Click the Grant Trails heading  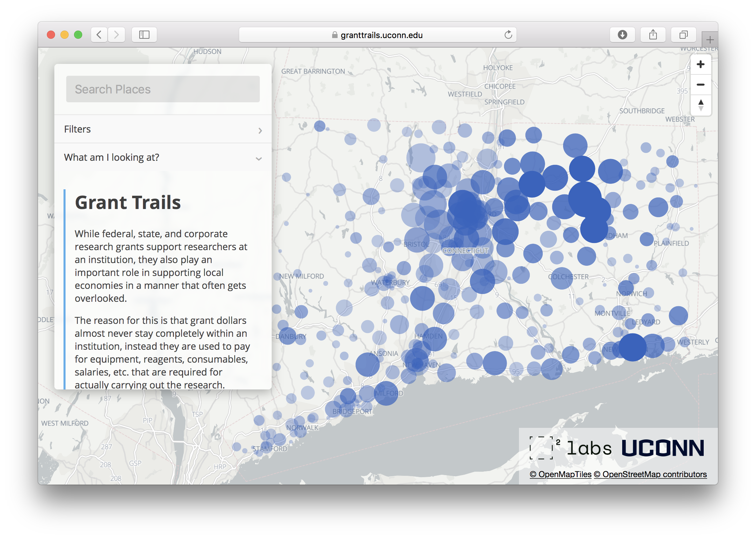click(x=128, y=203)
